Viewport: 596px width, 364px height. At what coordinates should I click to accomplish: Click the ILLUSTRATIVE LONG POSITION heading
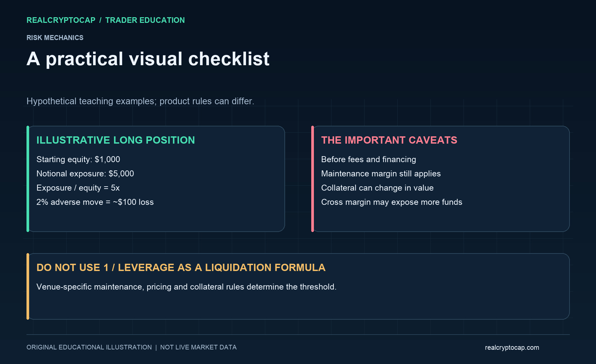point(116,140)
